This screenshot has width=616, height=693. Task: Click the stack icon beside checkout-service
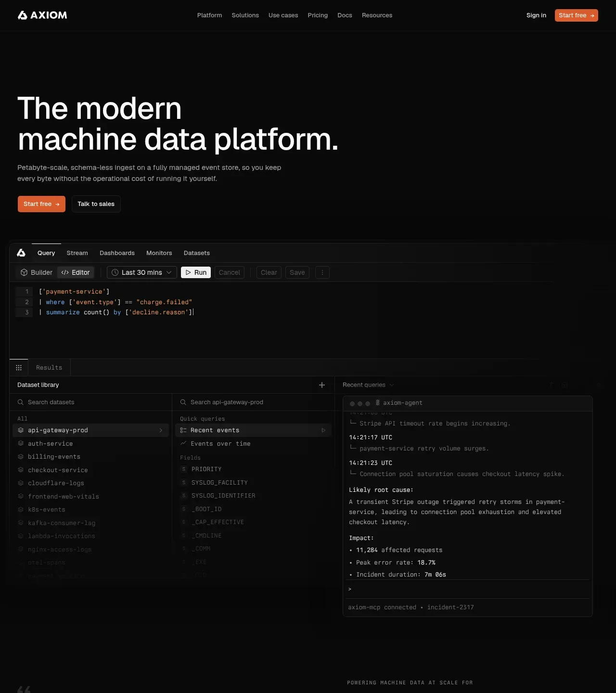[21, 470]
